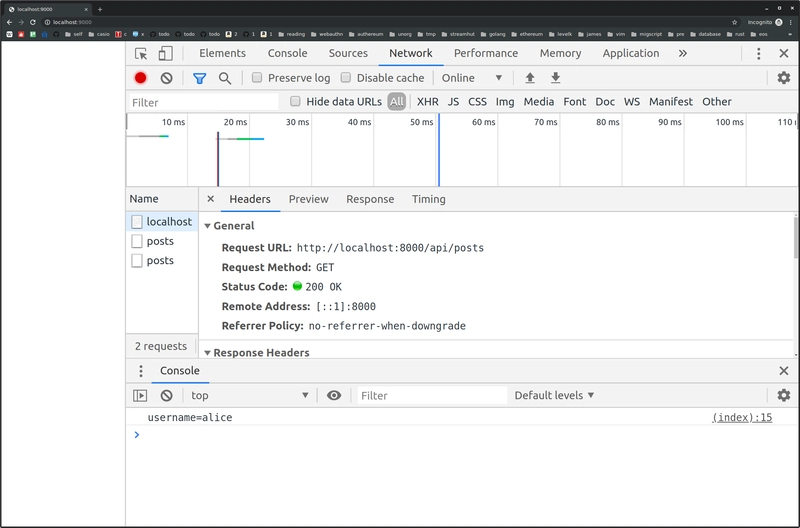Image resolution: width=800 pixels, height=528 pixels.
Task: Toggle the device toolbar icon
Action: [x=165, y=54]
